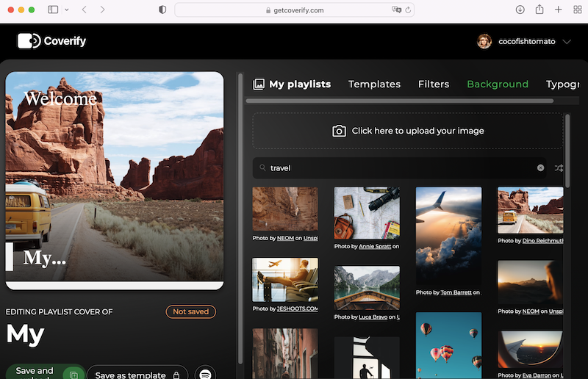
Task: Switch to the Templates tab
Action: click(374, 84)
